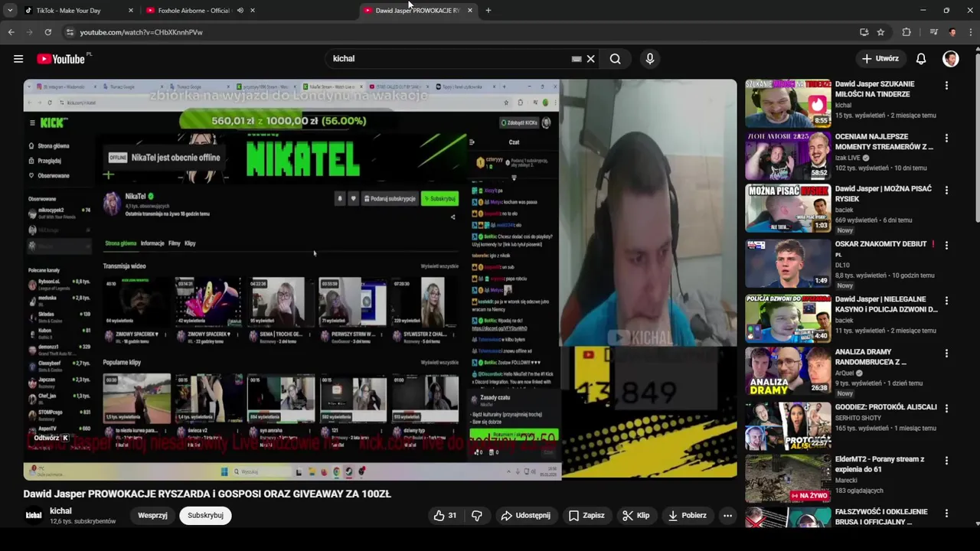Create a clip with Klip button
This screenshot has height=551, width=980.
click(x=636, y=516)
